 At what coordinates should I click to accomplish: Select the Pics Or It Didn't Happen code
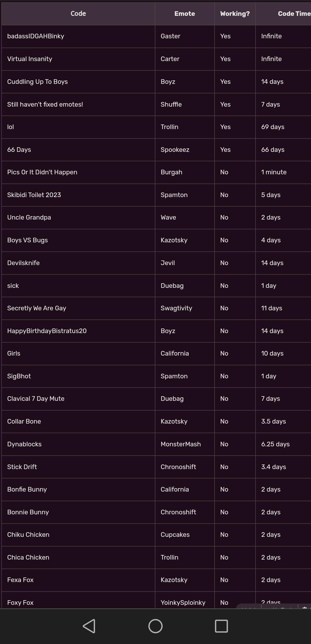(x=42, y=172)
